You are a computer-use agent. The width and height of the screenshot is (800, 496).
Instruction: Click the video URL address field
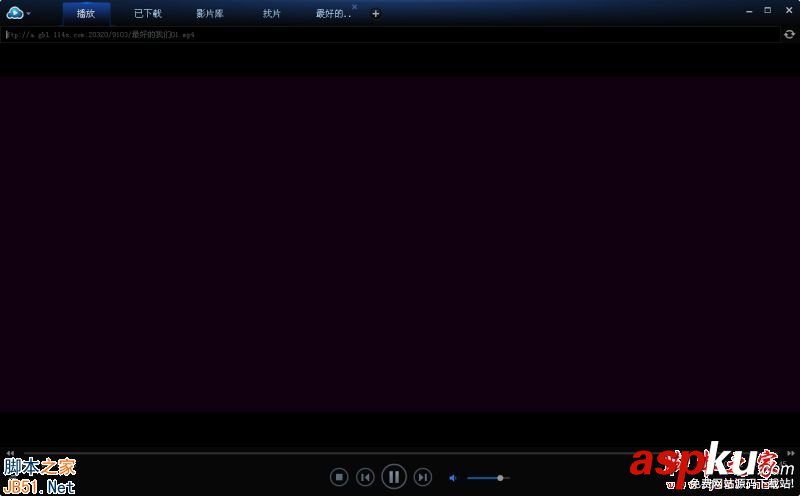pyautogui.click(x=391, y=35)
